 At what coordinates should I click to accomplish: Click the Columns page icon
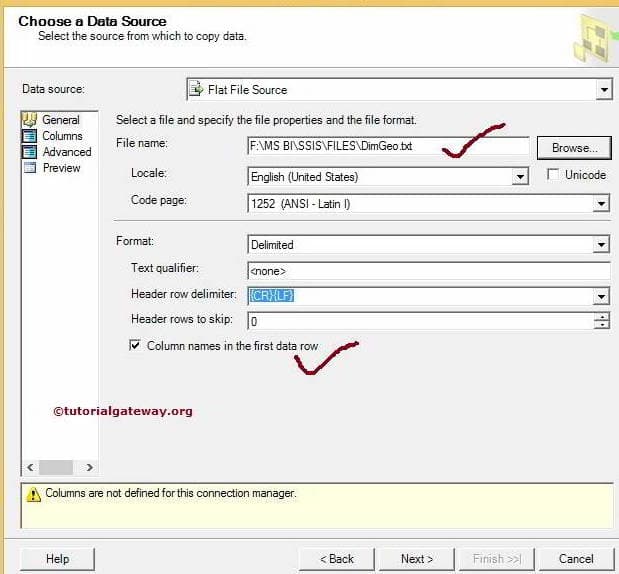pos(30,136)
